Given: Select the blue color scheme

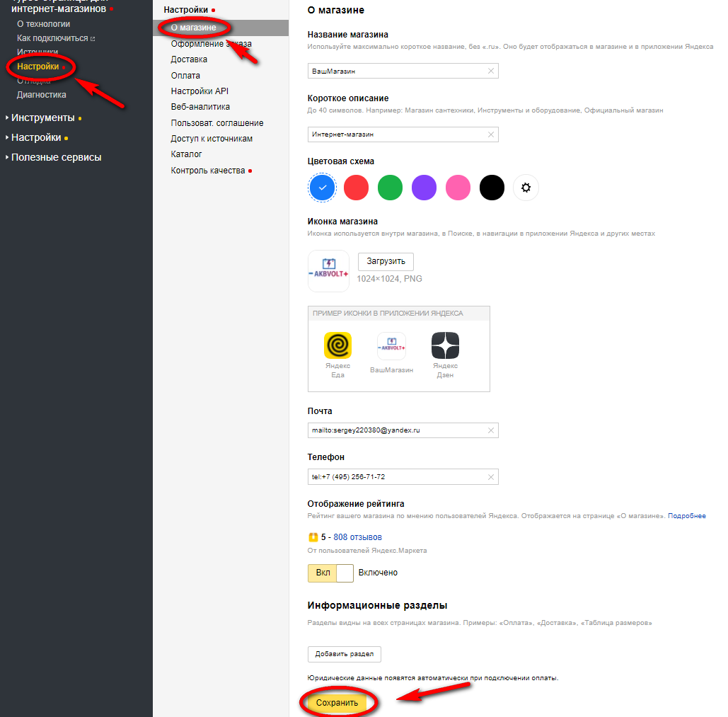Looking at the screenshot, I should [322, 188].
